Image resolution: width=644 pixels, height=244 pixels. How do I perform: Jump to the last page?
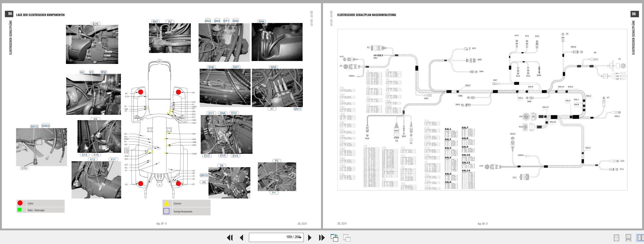click(x=322, y=238)
